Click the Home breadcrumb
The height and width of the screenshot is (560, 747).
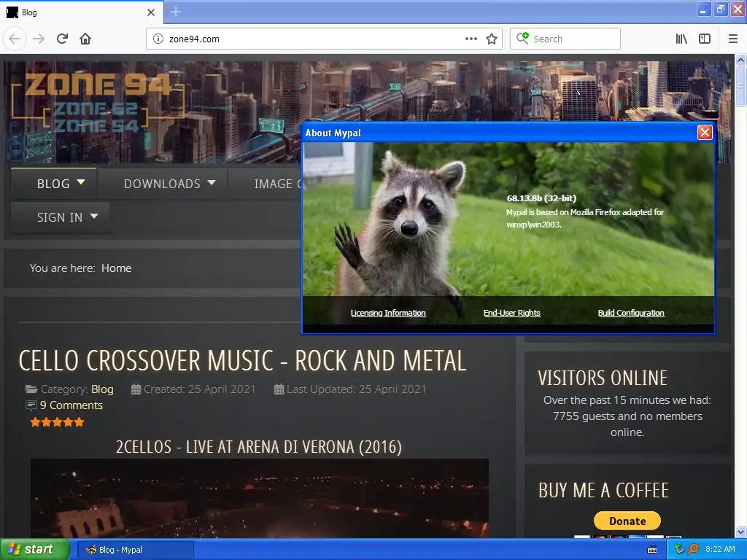tap(116, 268)
